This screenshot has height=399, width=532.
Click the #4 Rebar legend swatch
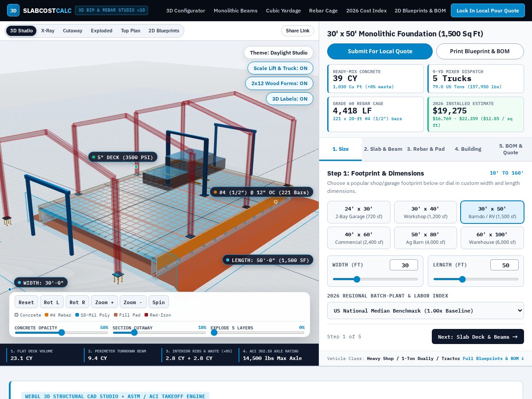(47, 315)
